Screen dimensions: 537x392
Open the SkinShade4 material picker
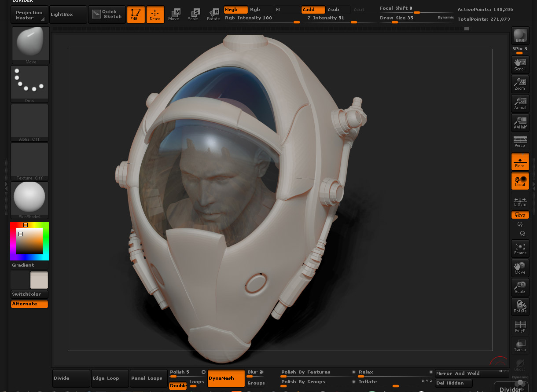click(29, 200)
